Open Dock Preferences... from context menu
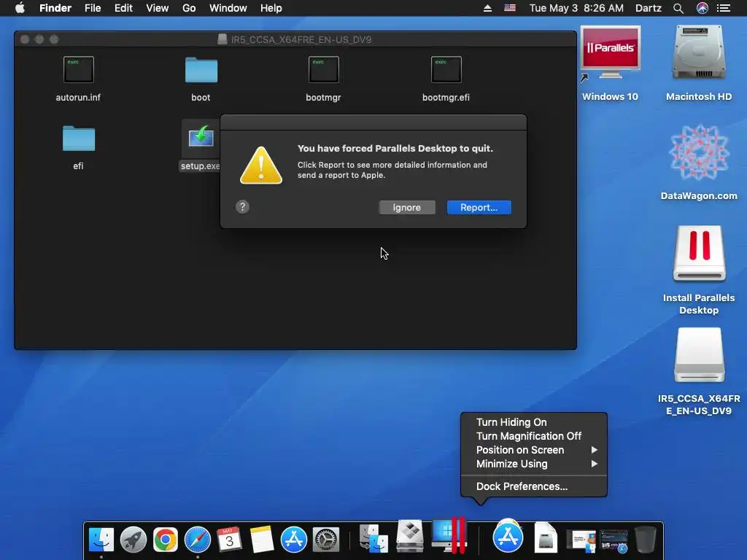The width and height of the screenshot is (747, 560). [534, 486]
